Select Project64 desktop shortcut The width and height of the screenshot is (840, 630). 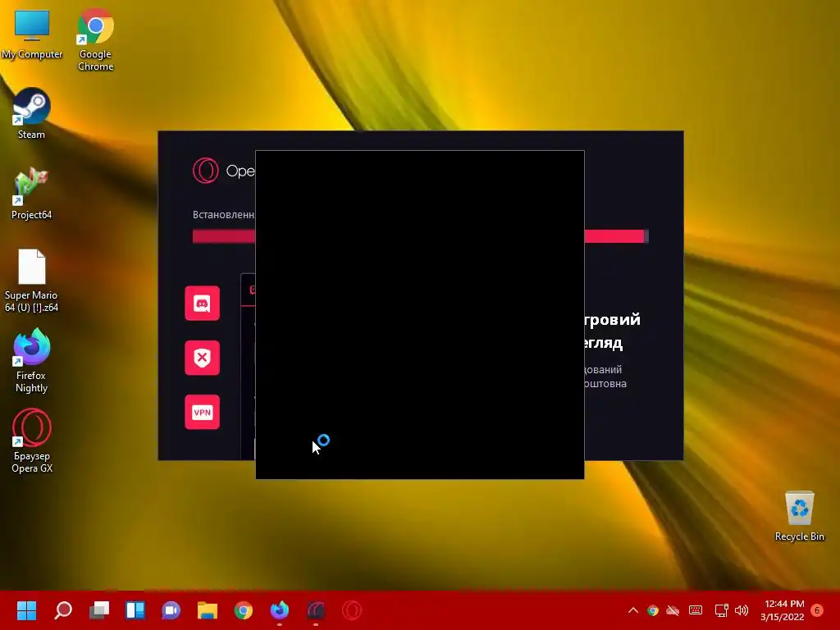pyautogui.click(x=32, y=194)
